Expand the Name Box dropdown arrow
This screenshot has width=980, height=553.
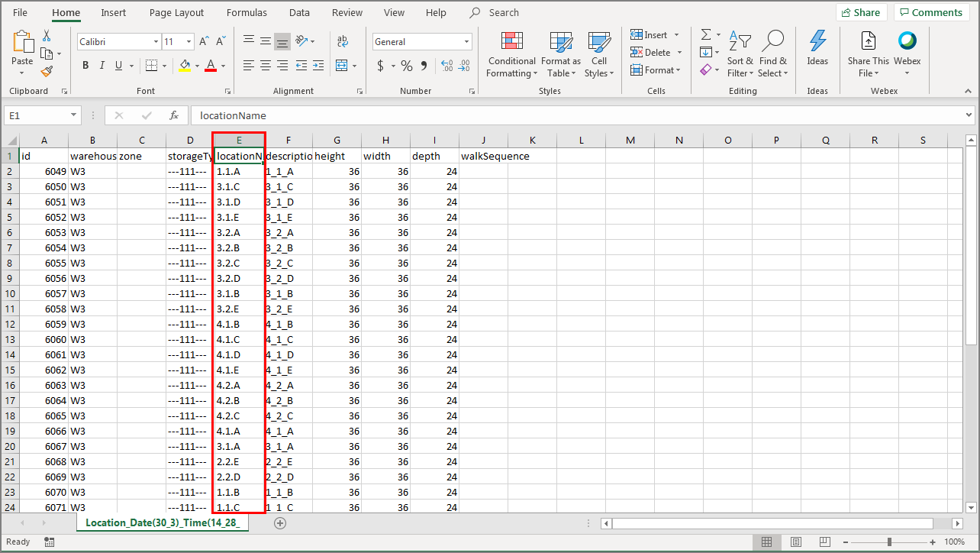coord(74,115)
